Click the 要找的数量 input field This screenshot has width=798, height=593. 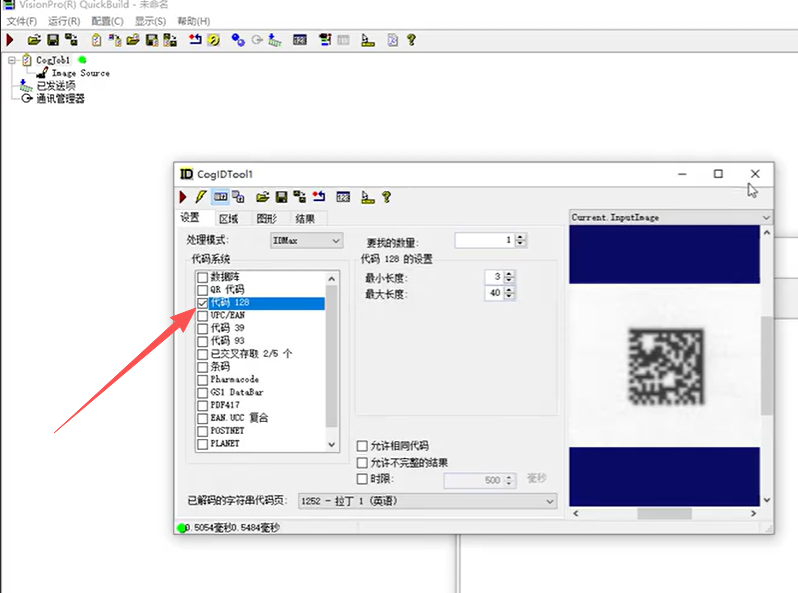point(484,240)
